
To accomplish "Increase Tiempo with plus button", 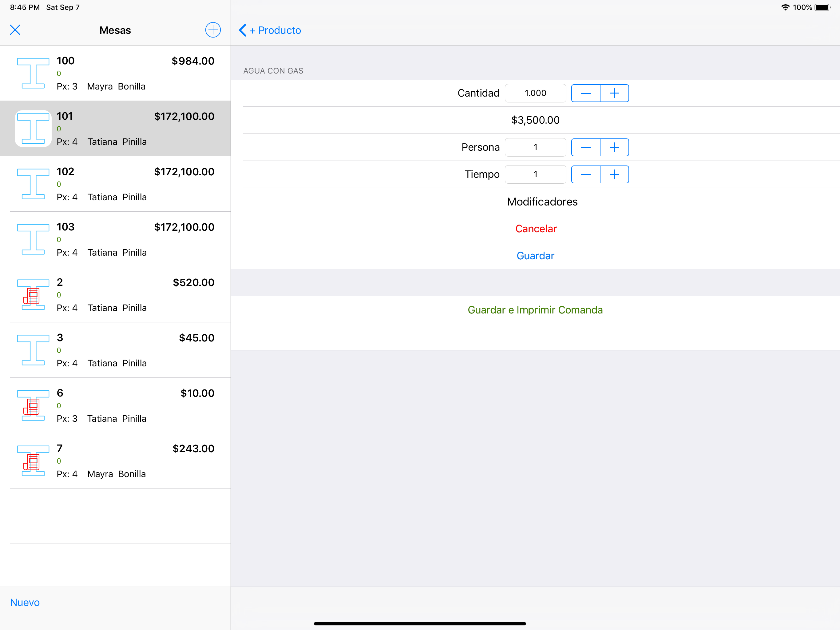I will (614, 174).
